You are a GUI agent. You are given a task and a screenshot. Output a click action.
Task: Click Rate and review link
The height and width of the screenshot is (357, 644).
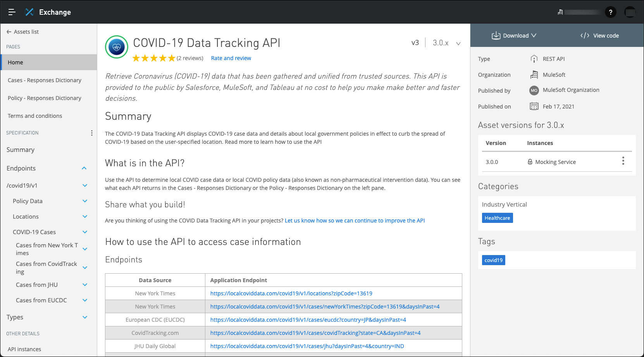231,58
